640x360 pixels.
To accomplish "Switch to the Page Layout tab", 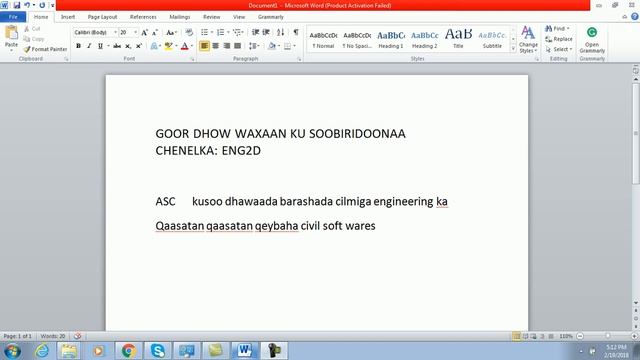I will click(102, 17).
